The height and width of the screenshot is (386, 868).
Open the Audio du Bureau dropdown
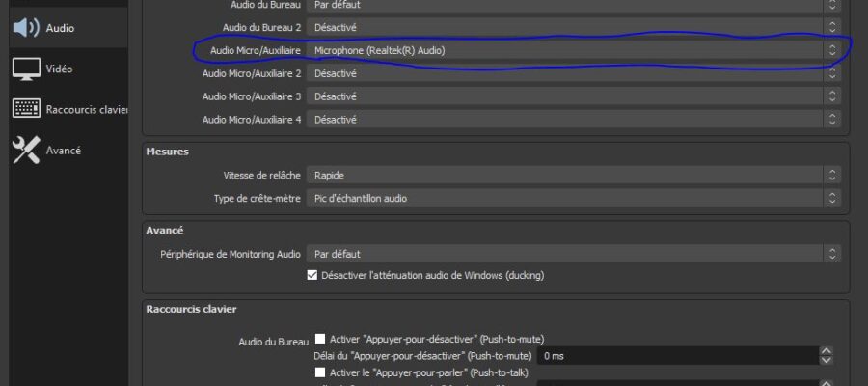[x=574, y=5]
